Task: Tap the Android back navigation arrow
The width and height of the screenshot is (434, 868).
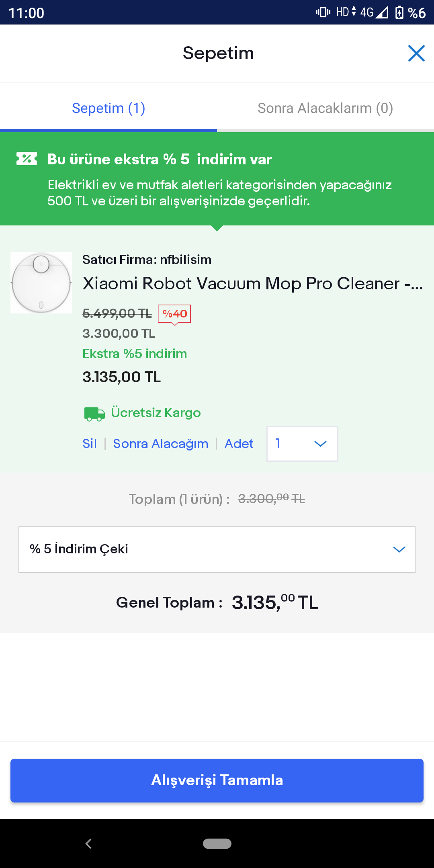Action: point(89,843)
